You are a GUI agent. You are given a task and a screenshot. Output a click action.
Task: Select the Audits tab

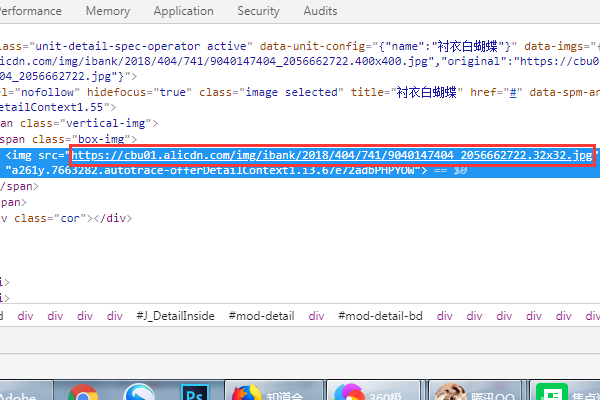[x=320, y=11]
